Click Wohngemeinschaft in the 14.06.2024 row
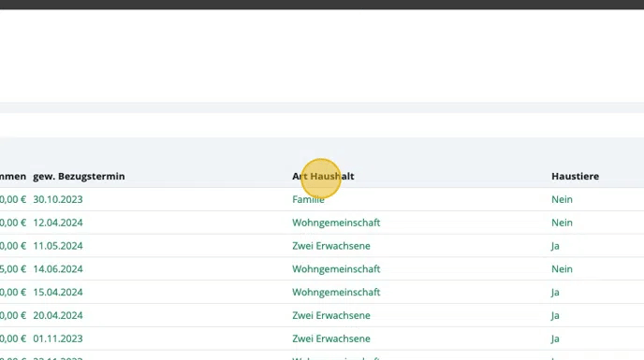 pyautogui.click(x=336, y=269)
